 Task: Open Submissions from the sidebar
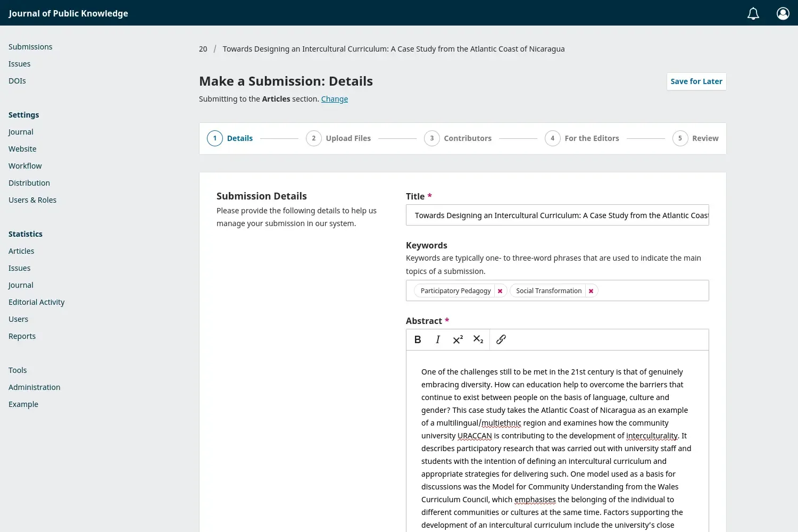(x=30, y=47)
